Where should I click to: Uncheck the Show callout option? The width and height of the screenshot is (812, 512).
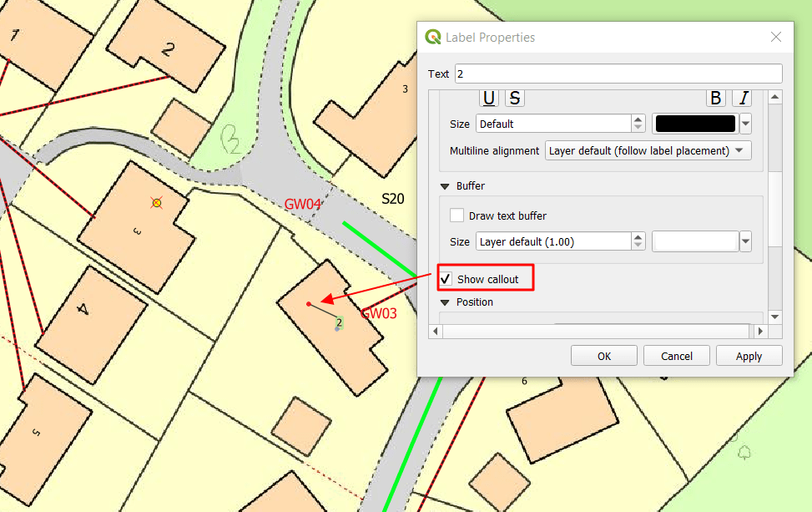pos(446,279)
